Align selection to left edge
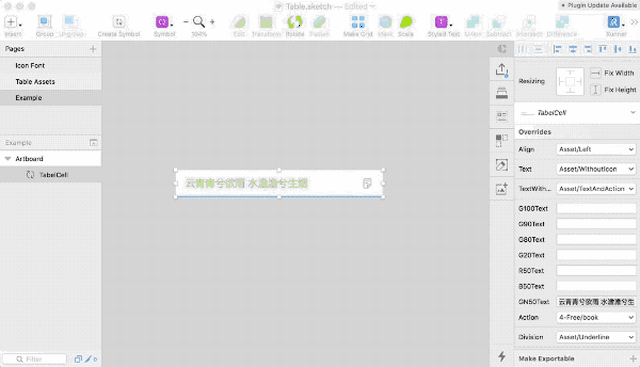Screen dimensions: 640x367 (x=557, y=49)
